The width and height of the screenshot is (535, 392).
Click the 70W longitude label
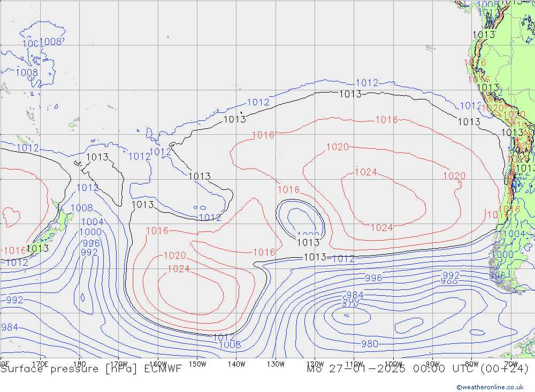click(x=511, y=364)
